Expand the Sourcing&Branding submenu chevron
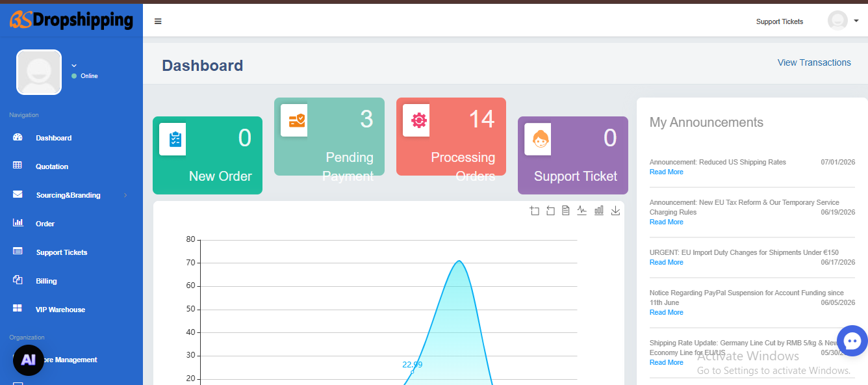The width and height of the screenshot is (868, 385). [125, 195]
